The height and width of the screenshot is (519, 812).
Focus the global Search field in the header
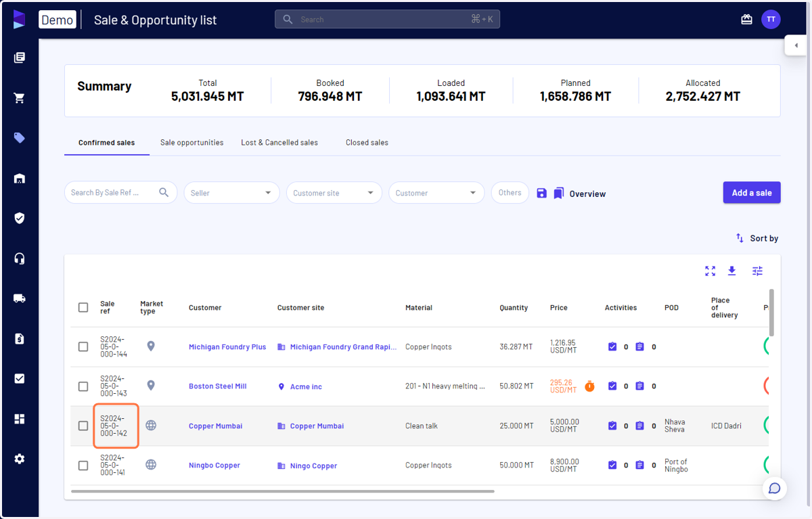coord(387,20)
